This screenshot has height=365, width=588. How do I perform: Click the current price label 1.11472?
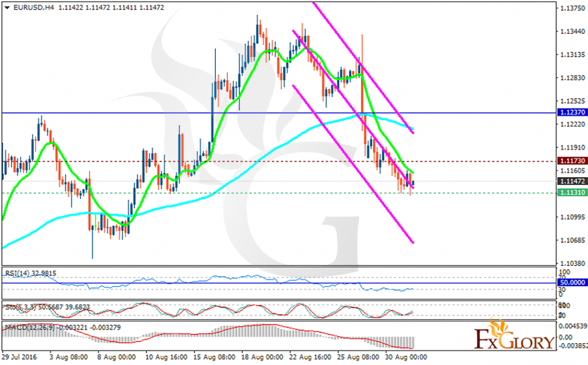pyautogui.click(x=572, y=181)
